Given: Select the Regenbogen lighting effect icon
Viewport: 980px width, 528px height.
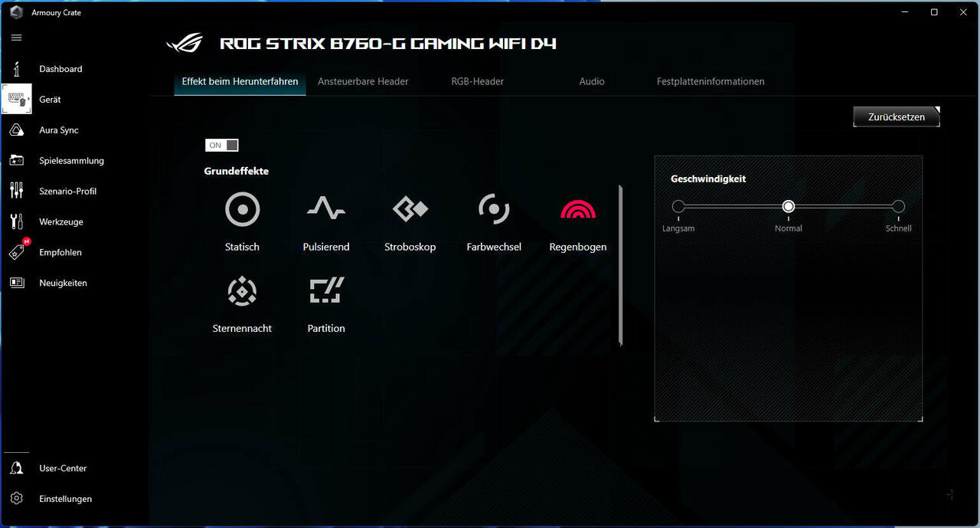Looking at the screenshot, I should [578, 209].
